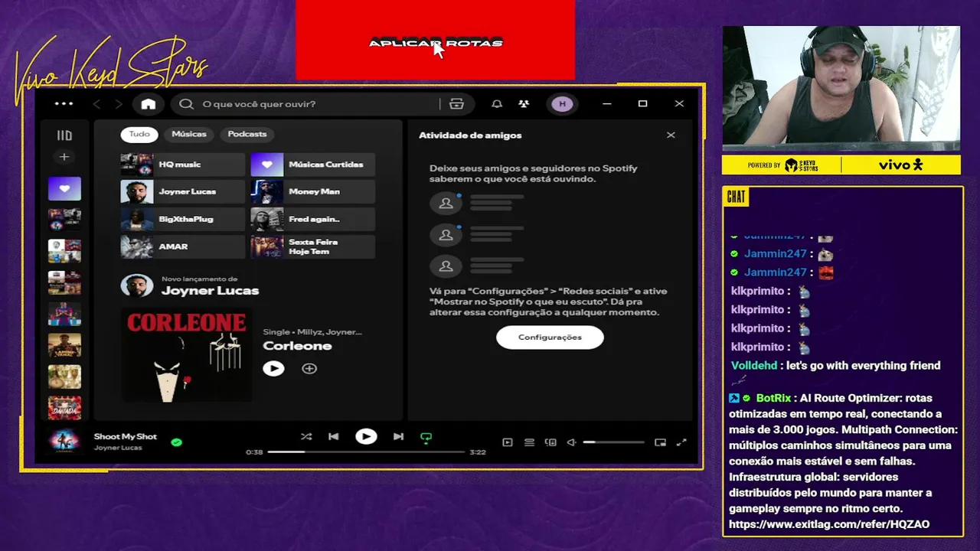Open 'Sexta Feira Hoje Tem' shortcut
This screenshot has width=980, height=551.
tap(312, 246)
